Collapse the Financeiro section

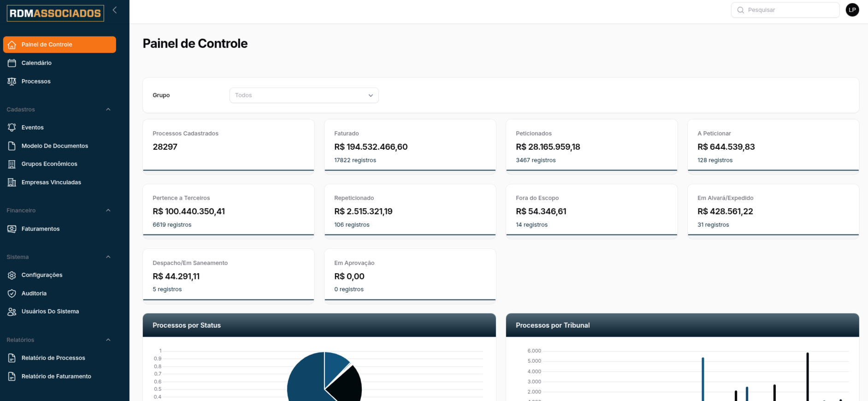point(108,211)
